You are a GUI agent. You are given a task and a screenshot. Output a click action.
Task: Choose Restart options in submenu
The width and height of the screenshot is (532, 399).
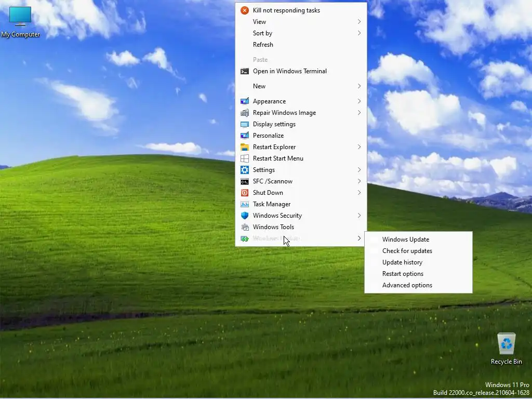[418, 274]
